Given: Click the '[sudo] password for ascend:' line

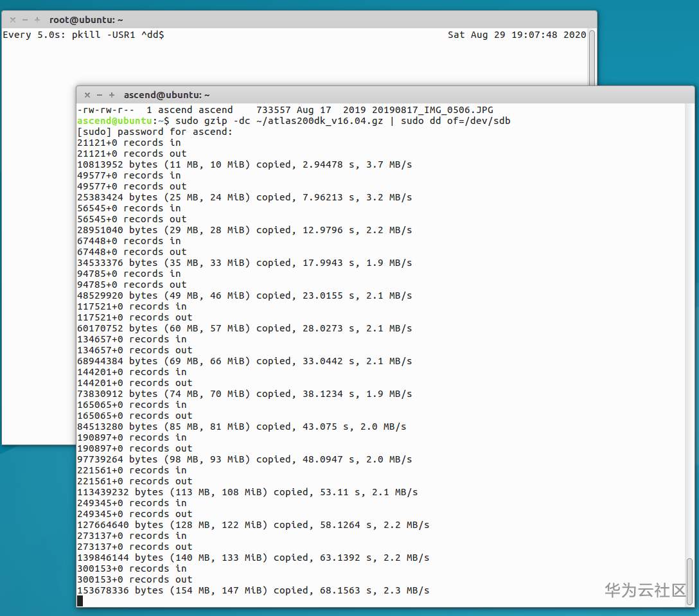Looking at the screenshot, I should click(155, 132).
